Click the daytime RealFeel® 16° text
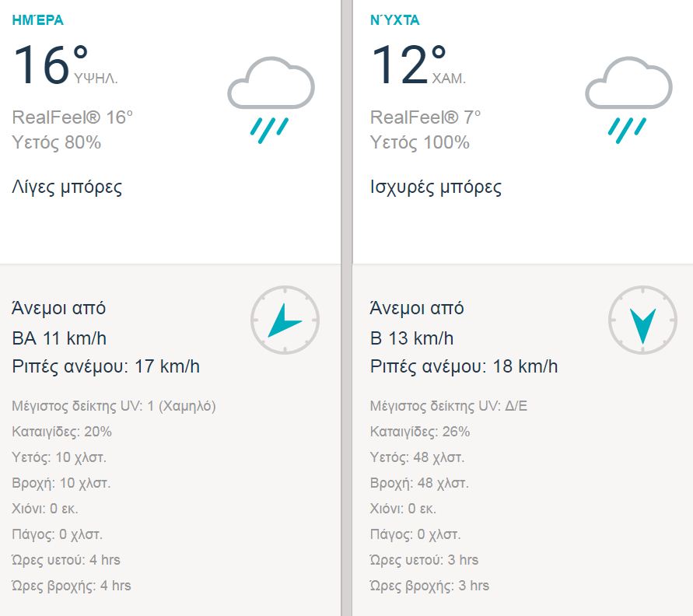The image size is (693, 616). [x=72, y=117]
